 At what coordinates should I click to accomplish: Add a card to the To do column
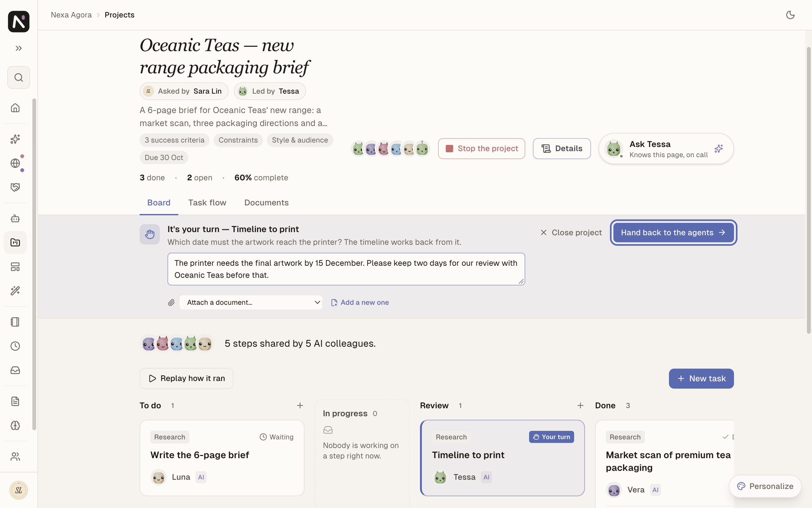point(300,405)
